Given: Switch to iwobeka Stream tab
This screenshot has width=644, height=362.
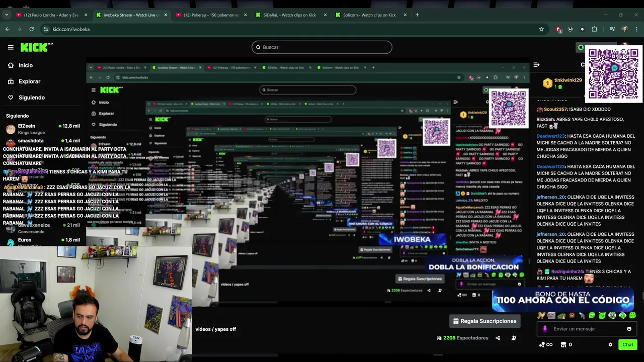Looking at the screenshot, I should coord(131,15).
